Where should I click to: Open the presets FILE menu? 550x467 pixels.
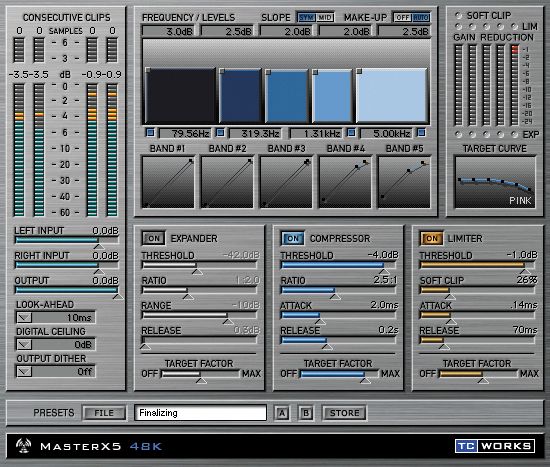(104, 413)
